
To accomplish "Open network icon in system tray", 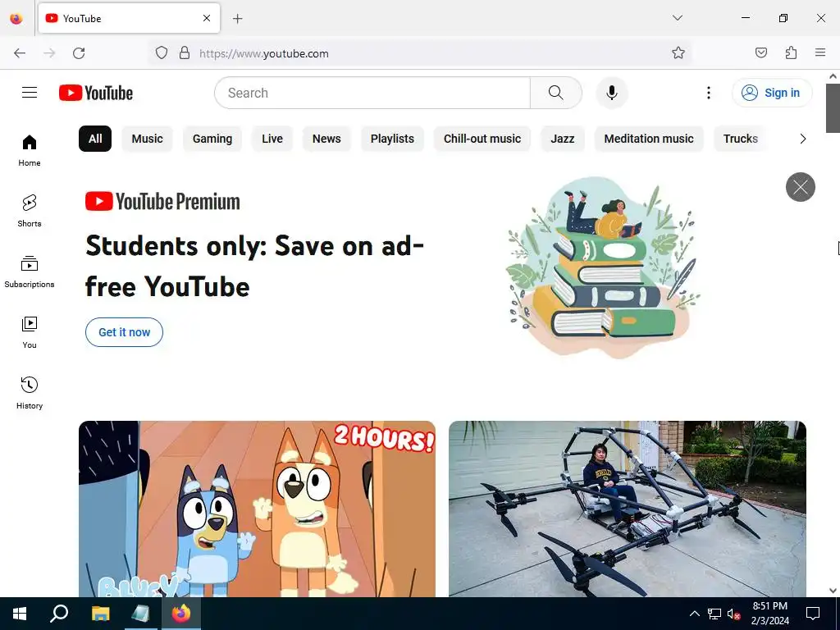I will click(x=714, y=614).
